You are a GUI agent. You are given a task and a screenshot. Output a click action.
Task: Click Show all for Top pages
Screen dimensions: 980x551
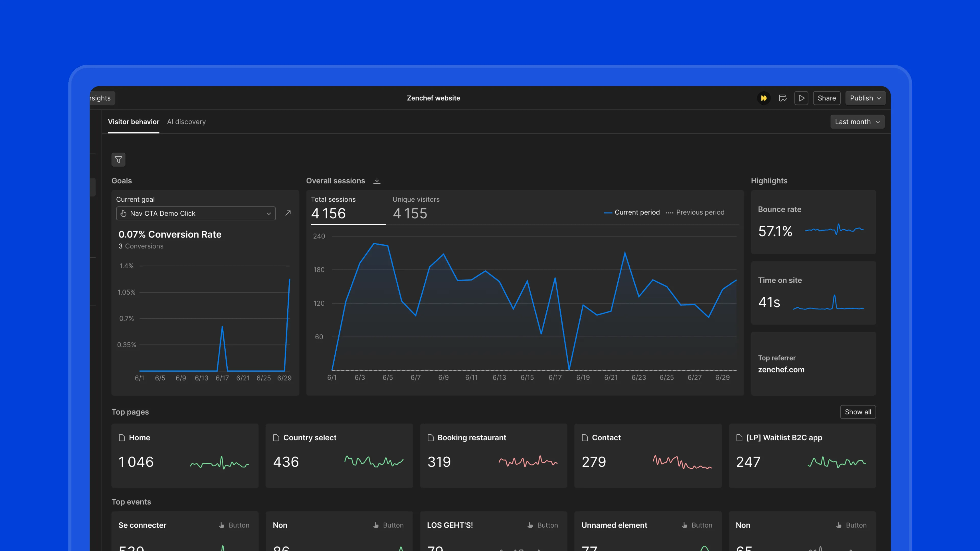click(x=858, y=412)
